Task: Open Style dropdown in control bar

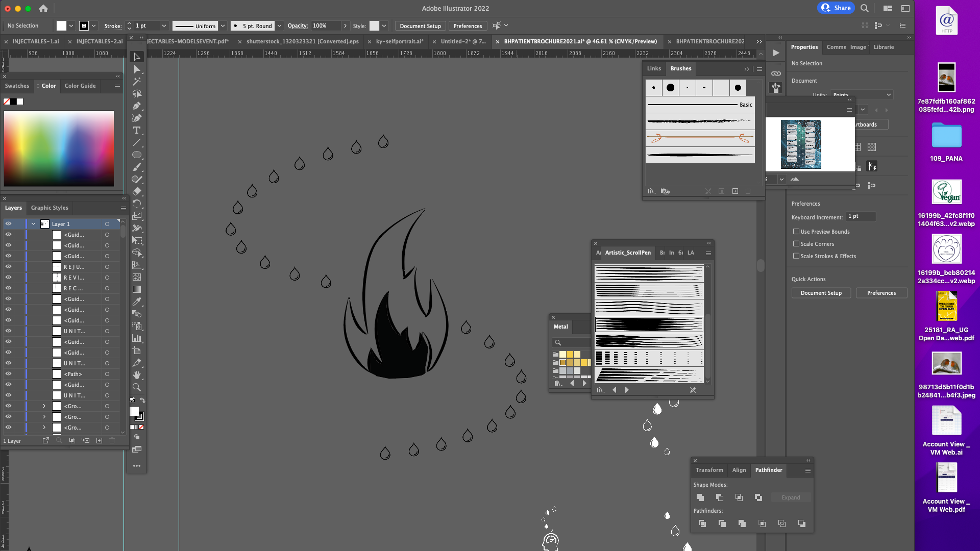Action: pos(384,26)
